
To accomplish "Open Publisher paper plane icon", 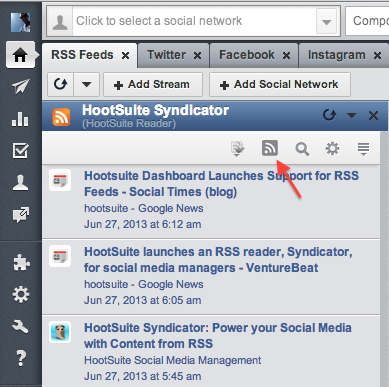I will coord(20,86).
